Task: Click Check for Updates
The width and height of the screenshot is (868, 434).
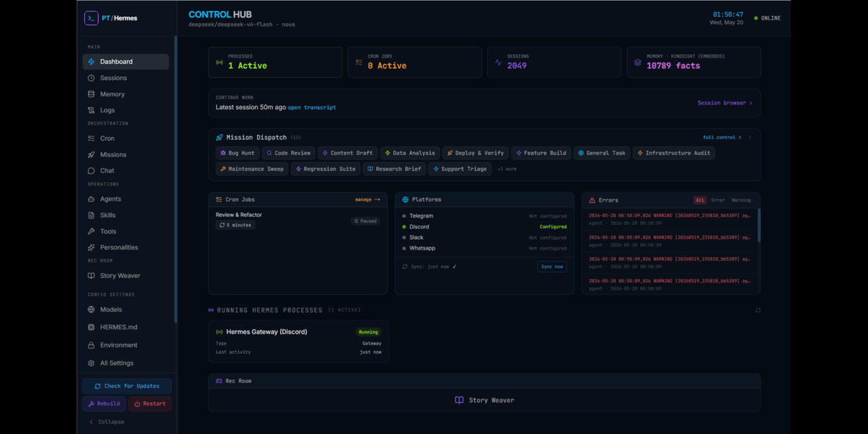Action: 127,386
